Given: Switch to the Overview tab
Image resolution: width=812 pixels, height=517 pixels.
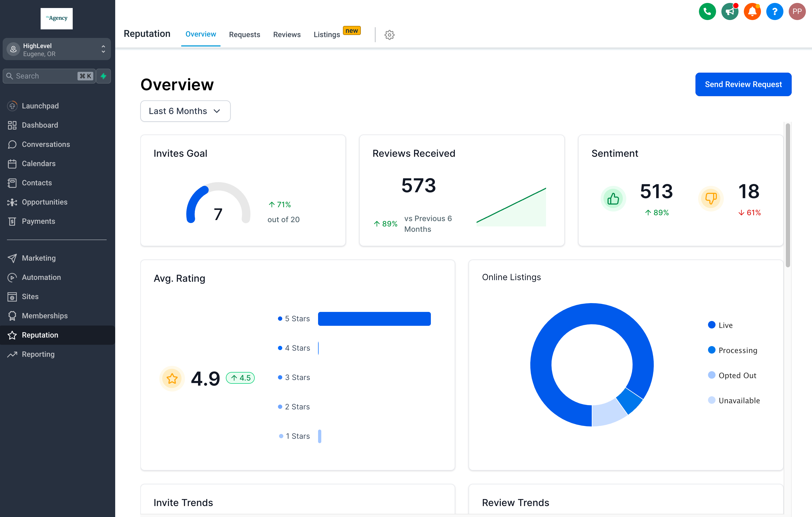Looking at the screenshot, I should tap(201, 34).
